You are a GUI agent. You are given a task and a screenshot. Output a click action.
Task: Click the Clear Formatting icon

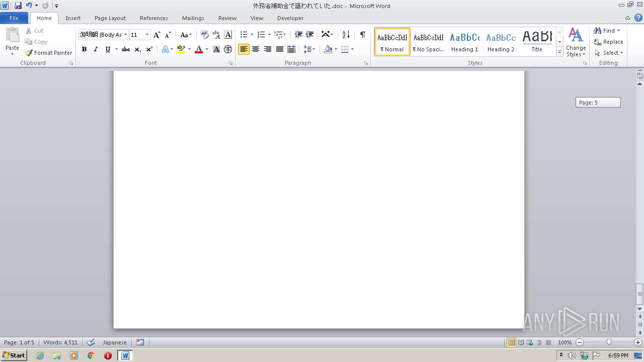205,35
